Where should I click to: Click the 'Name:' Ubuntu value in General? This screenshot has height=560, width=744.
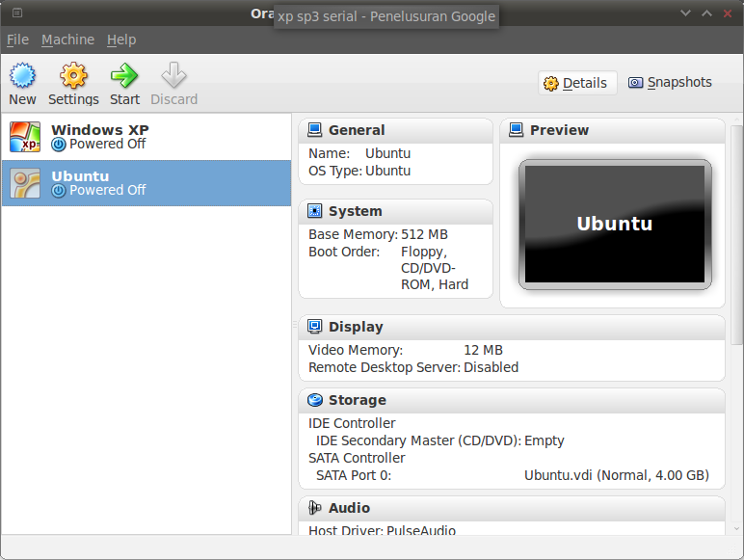click(387, 154)
